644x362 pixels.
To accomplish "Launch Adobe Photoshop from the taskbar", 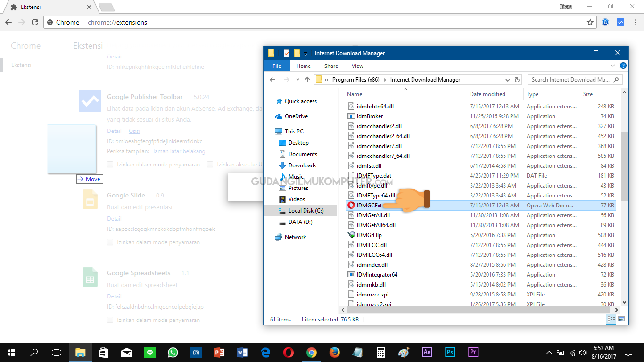I will coord(450,352).
